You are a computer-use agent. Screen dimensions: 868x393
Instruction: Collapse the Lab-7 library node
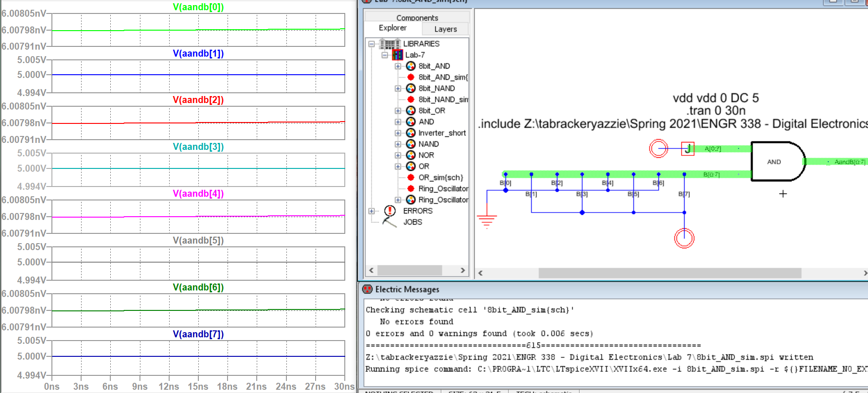(385, 55)
